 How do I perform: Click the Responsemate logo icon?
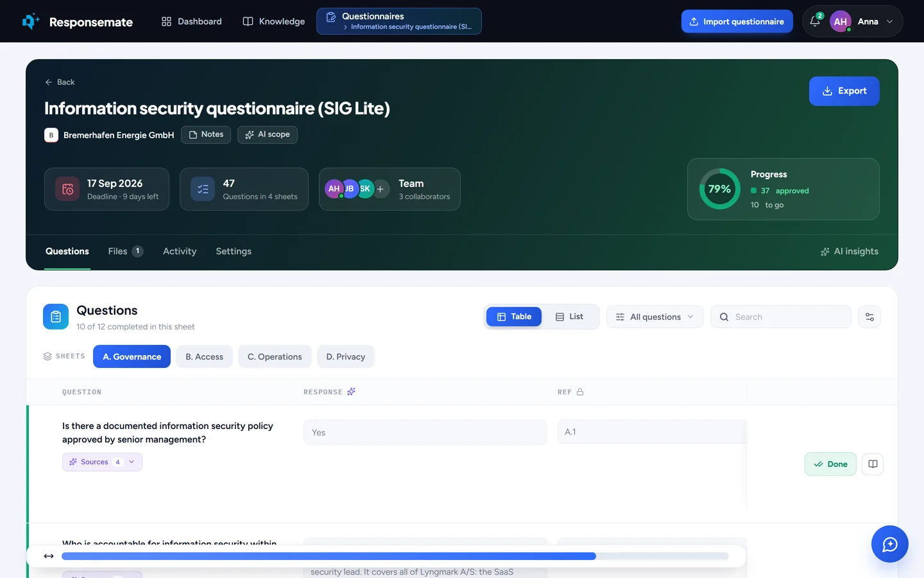[31, 21]
